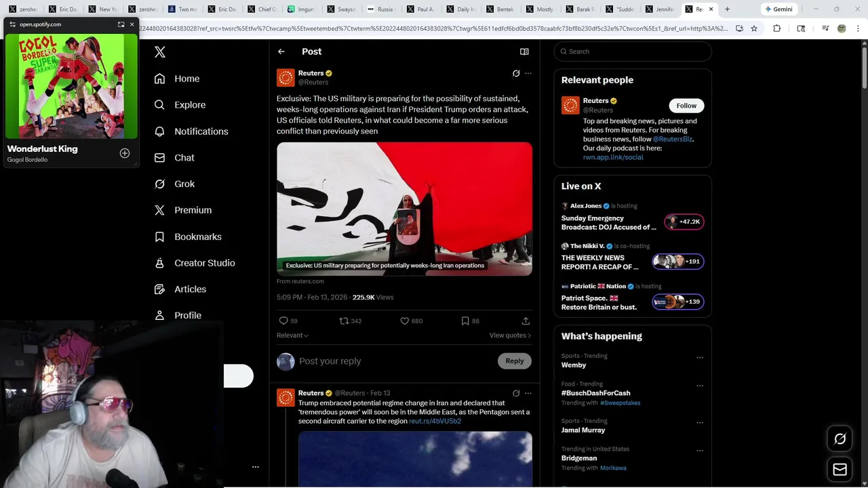Follow Reuters in Relevant people
This screenshot has height=488, width=868.
686,106
